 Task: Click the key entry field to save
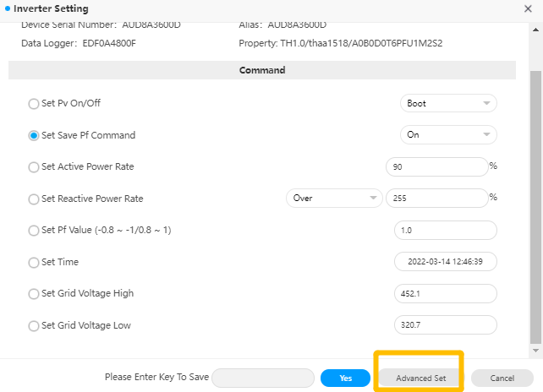coord(263,378)
